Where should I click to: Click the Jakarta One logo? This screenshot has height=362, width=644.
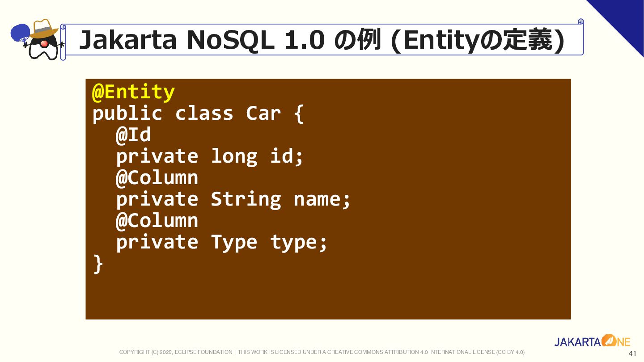click(592, 341)
